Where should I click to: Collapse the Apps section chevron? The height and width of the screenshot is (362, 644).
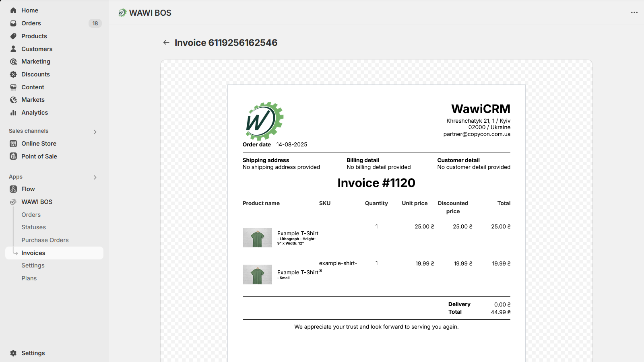pos(95,177)
